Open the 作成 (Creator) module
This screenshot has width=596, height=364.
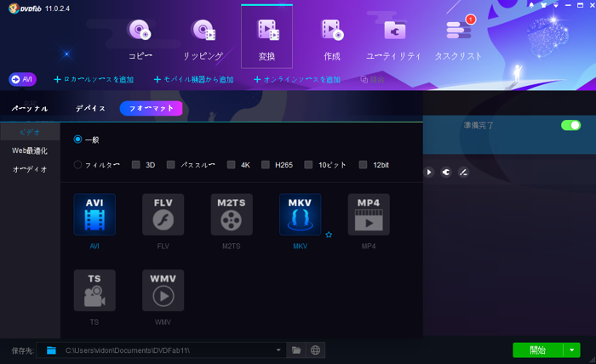click(332, 39)
